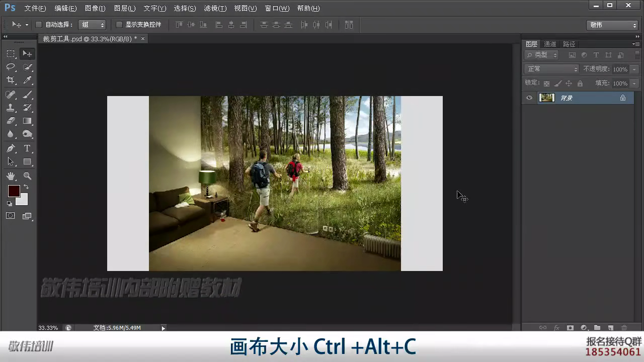Viewport: 644px width, 362px height.
Task: Enable the 自动选择 checkbox
Action: pos(39,25)
